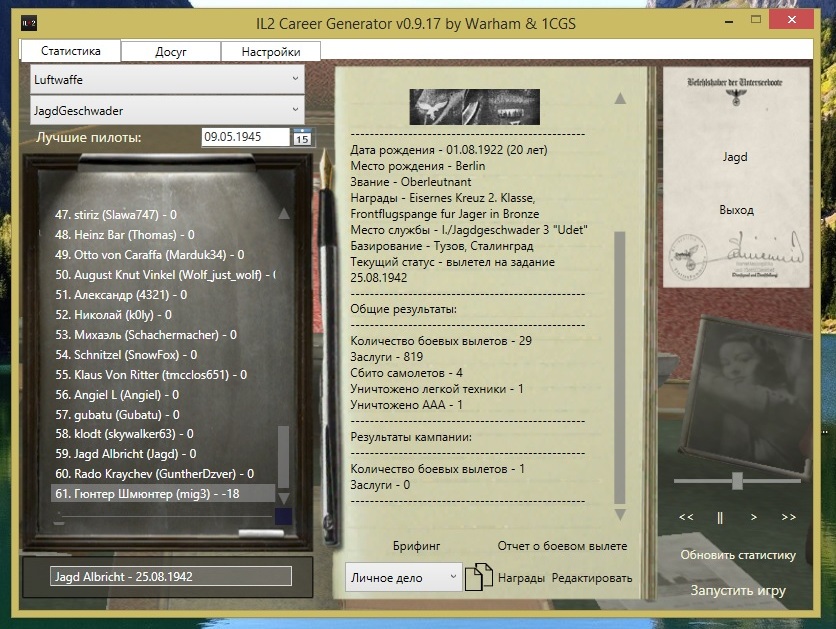Viewport: 836px width, 629px height.
Task: Select pilot 57. gubatu (Gubatu)
Action: pyautogui.click(x=117, y=415)
